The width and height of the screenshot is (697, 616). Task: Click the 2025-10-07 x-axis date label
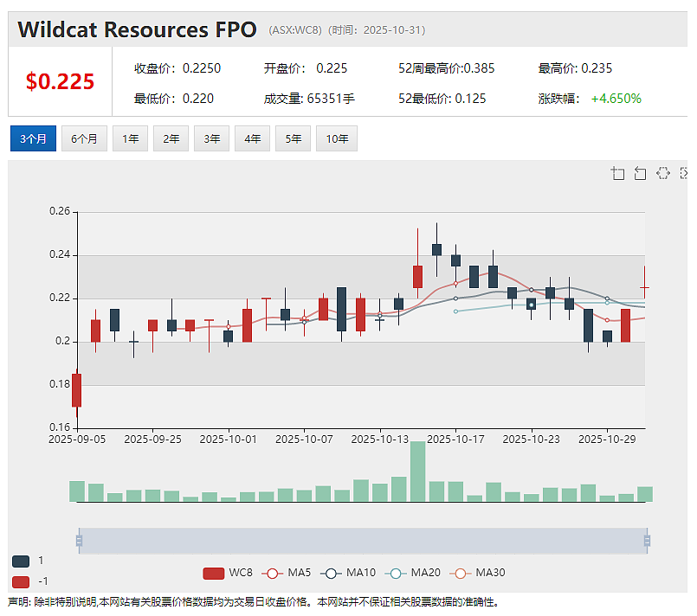(x=304, y=440)
